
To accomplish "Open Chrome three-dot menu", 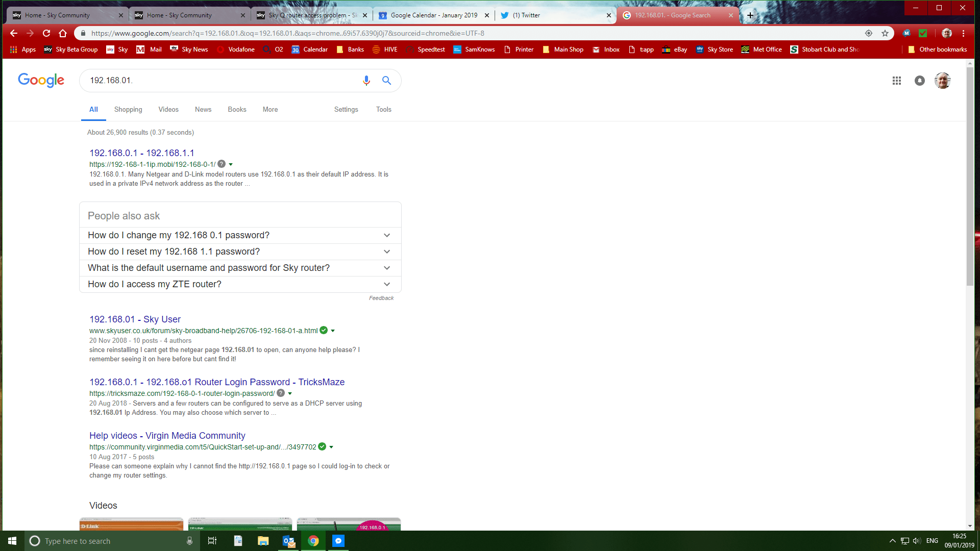I will [963, 33].
